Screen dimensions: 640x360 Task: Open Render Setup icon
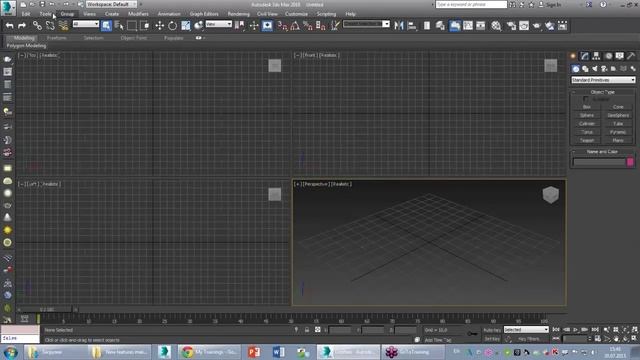(x=511, y=26)
